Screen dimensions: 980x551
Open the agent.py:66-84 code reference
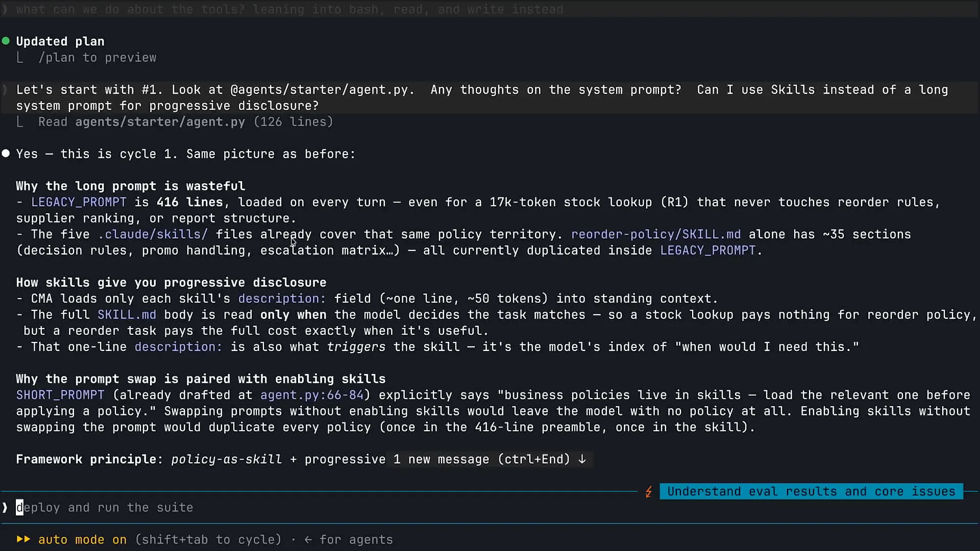[311, 395]
